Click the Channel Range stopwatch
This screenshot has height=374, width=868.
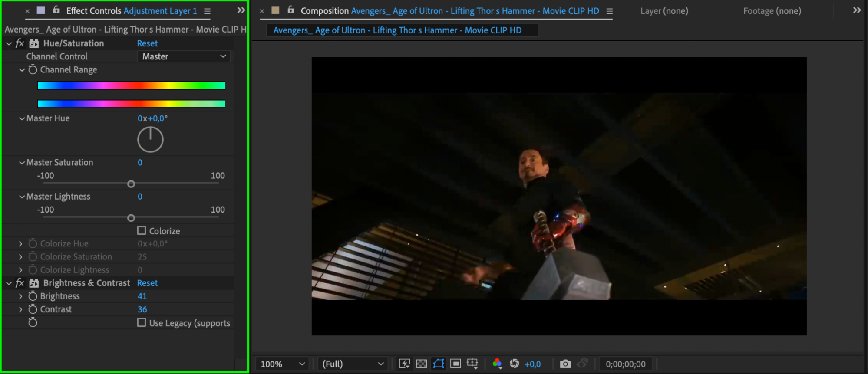(x=33, y=69)
